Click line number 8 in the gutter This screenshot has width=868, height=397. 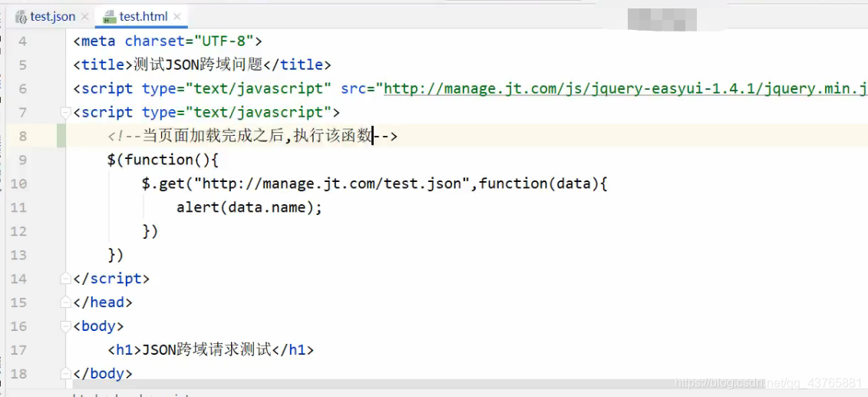22,136
